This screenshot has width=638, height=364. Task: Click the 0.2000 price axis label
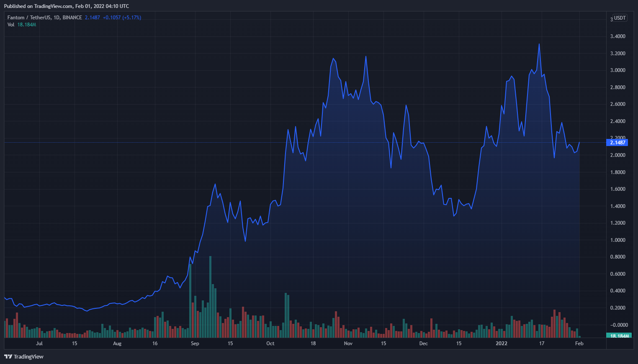618,308
